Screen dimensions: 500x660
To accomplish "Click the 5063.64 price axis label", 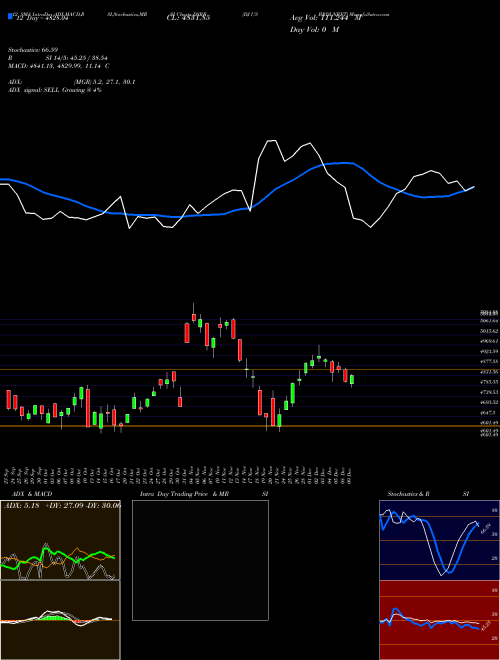I will coord(489,321).
